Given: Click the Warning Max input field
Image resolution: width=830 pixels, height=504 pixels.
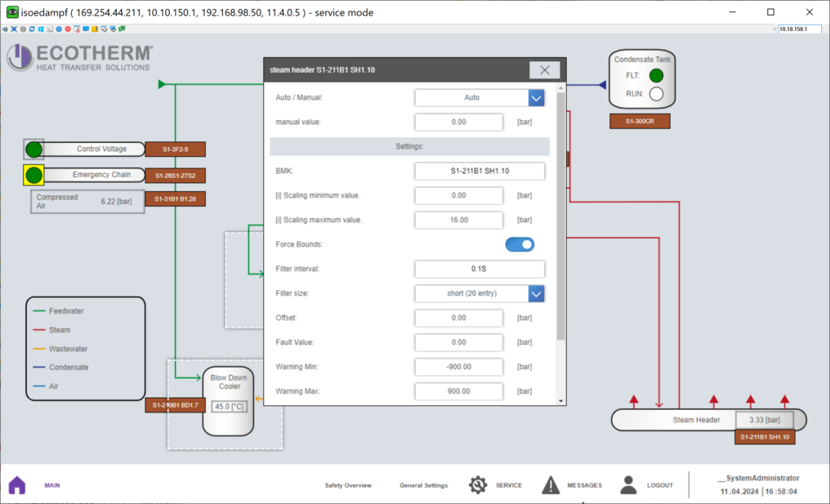Looking at the screenshot, I should [x=459, y=391].
